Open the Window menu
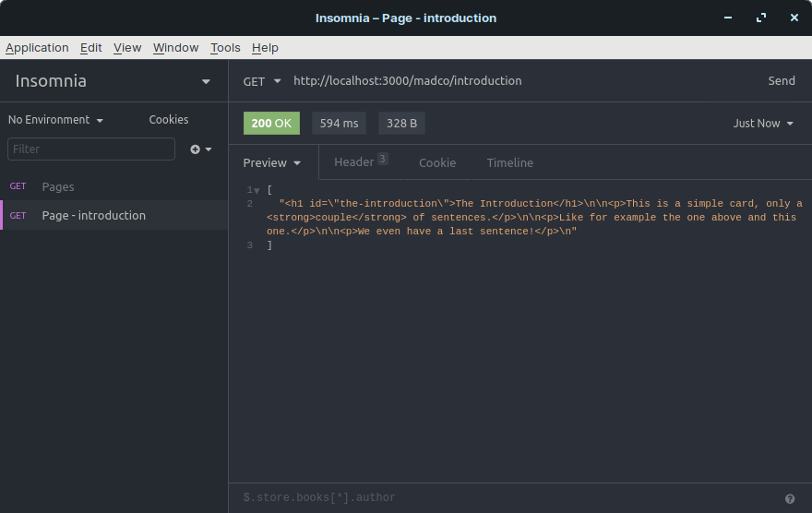 click(x=176, y=48)
